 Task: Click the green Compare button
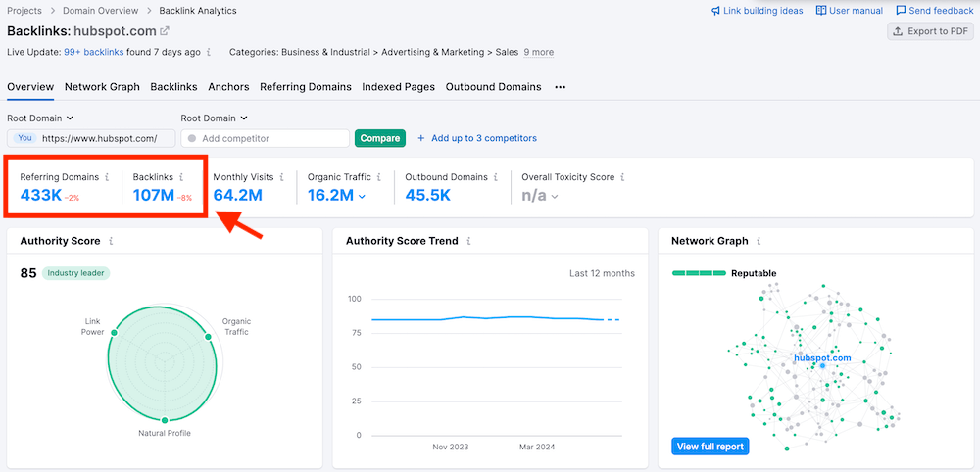[x=379, y=138]
